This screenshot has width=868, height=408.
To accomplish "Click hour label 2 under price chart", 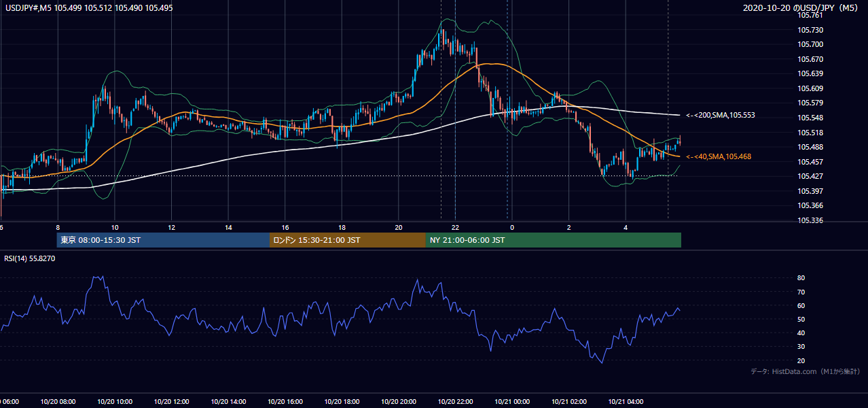I will click(x=569, y=227).
